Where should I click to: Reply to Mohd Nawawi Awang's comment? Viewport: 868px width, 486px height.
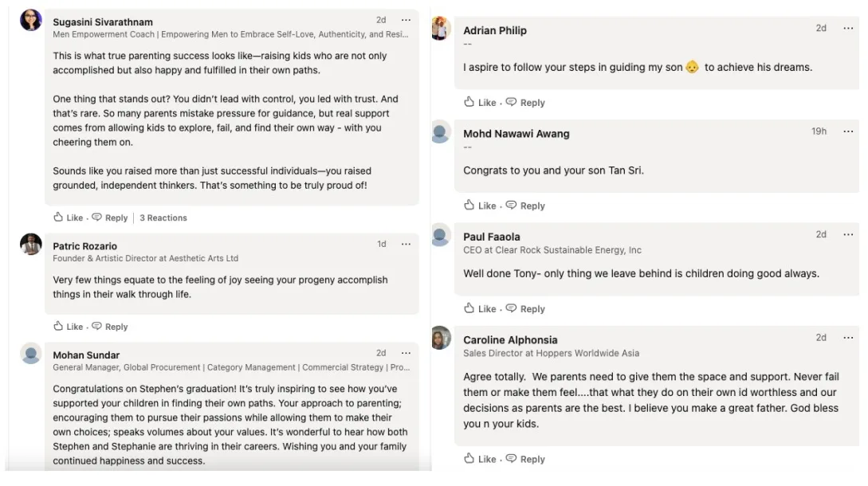coord(525,206)
